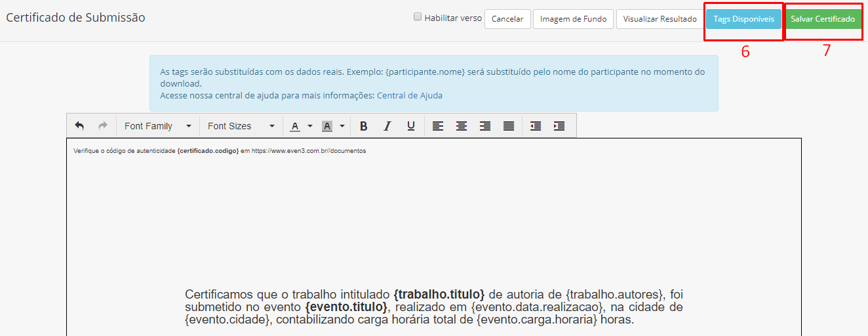Click the {evento.titulo} tag in the certificate
The width and height of the screenshot is (868, 336).
(346, 307)
